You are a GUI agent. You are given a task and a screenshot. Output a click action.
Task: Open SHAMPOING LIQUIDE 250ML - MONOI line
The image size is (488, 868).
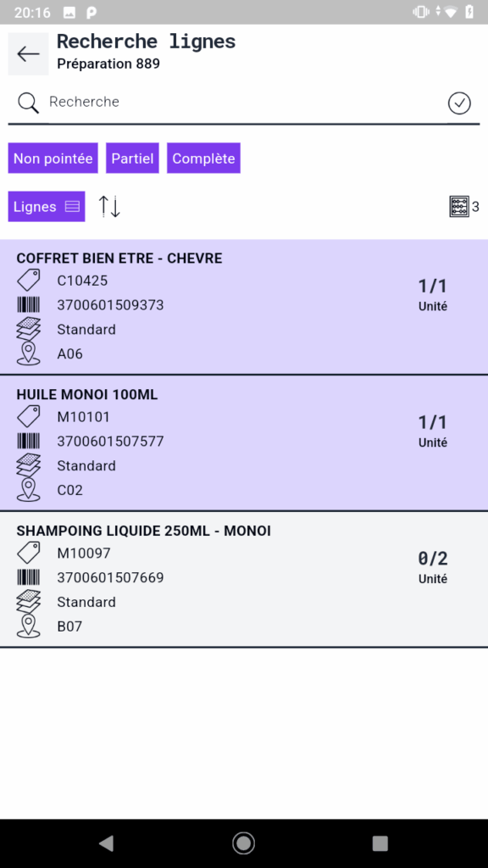tap(244, 580)
